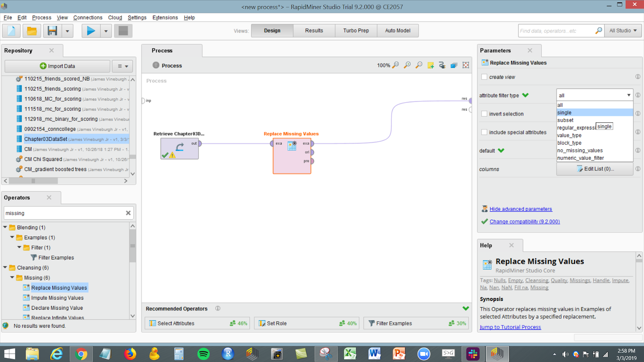
Task: Switch to the Results view
Action: pos(314,31)
